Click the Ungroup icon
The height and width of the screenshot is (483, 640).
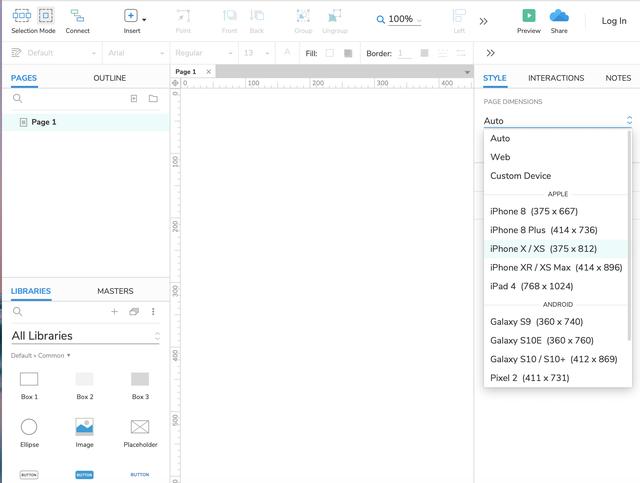[335, 16]
